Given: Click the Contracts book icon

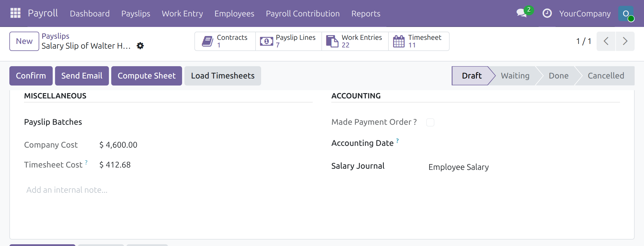Looking at the screenshot, I should (208, 41).
